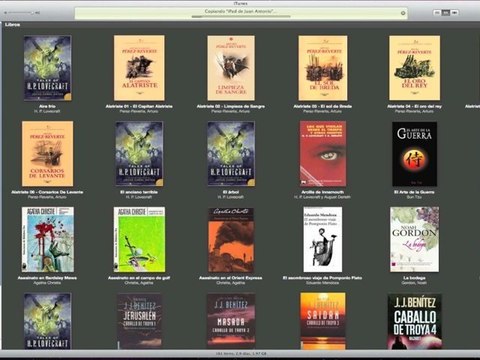The image size is (480, 360).
Task: Select Limpieza de Sangre book cover
Action: point(231,68)
